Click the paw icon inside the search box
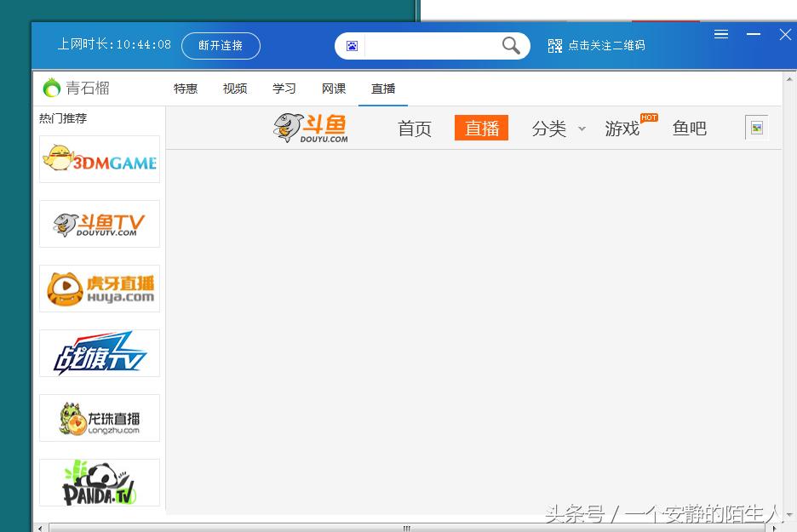This screenshot has height=532, width=797. 351,46
